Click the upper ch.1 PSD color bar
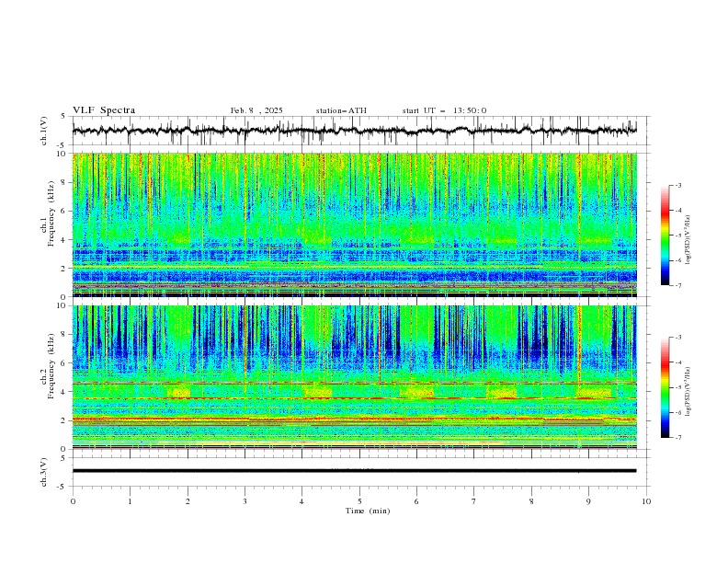The image size is (728, 563). coord(665,236)
